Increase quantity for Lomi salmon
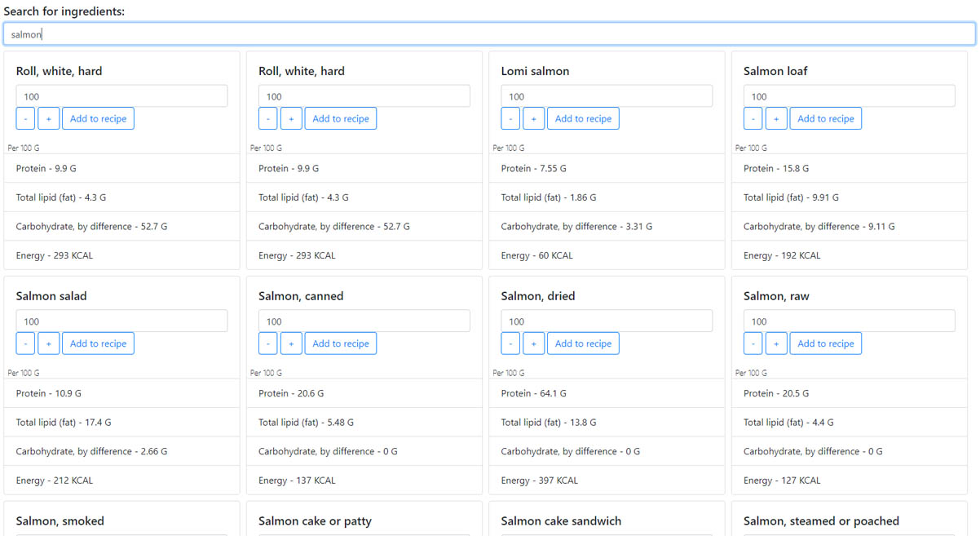The height and width of the screenshot is (536, 980). coord(533,117)
